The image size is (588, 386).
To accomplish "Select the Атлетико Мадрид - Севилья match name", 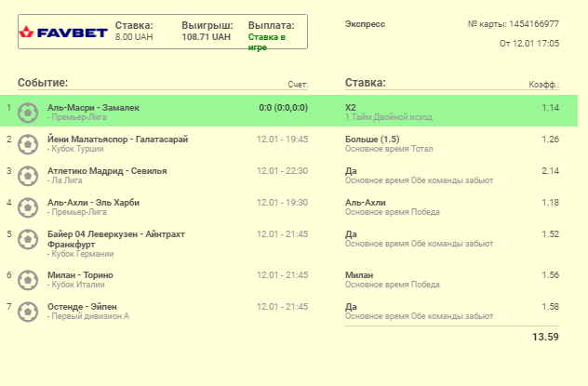I will click(107, 171).
